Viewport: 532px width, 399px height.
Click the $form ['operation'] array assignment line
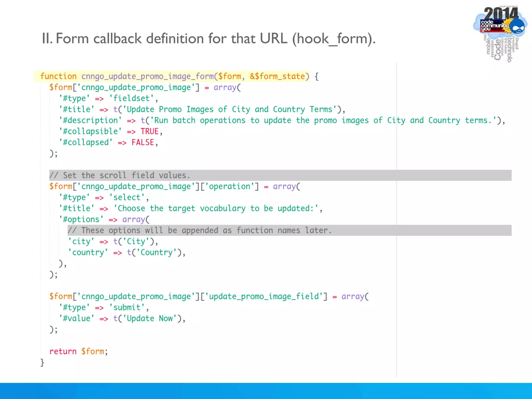(175, 187)
